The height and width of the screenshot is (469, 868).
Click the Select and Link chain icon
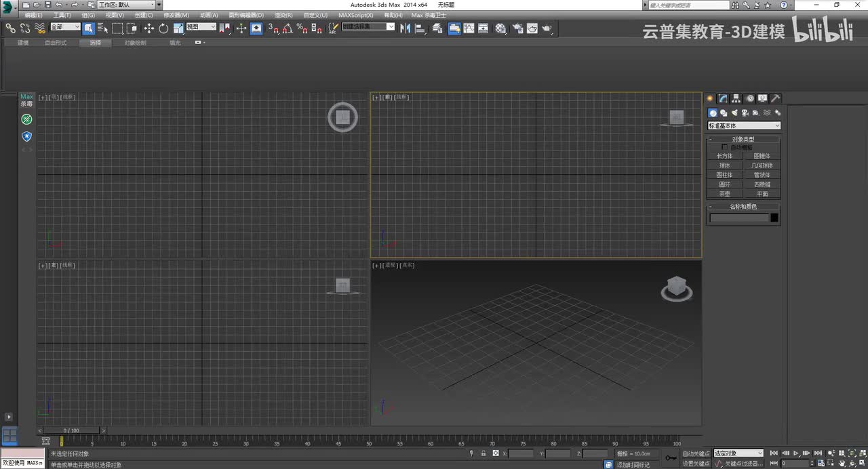click(x=11, y=28)
